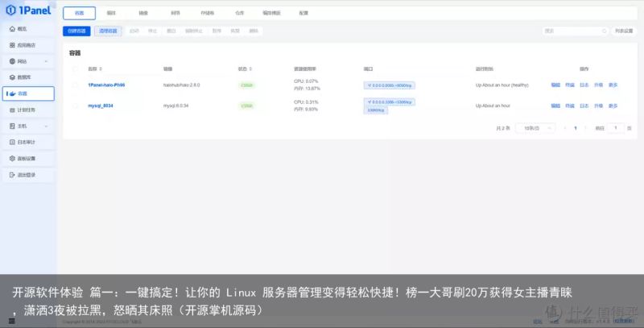644x328 pixels.
Task: Click the blue 创建容器 button
Action: [76, 31]
